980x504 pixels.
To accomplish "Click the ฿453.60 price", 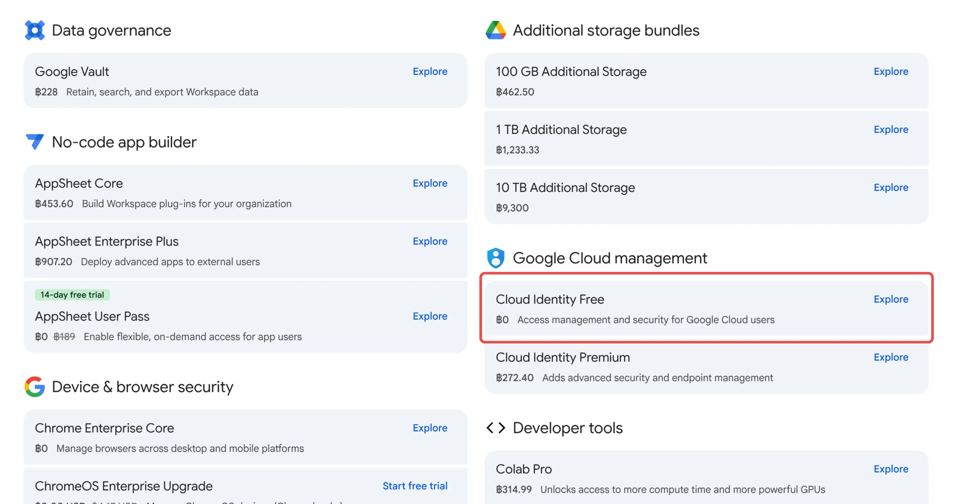I will 54,204.
